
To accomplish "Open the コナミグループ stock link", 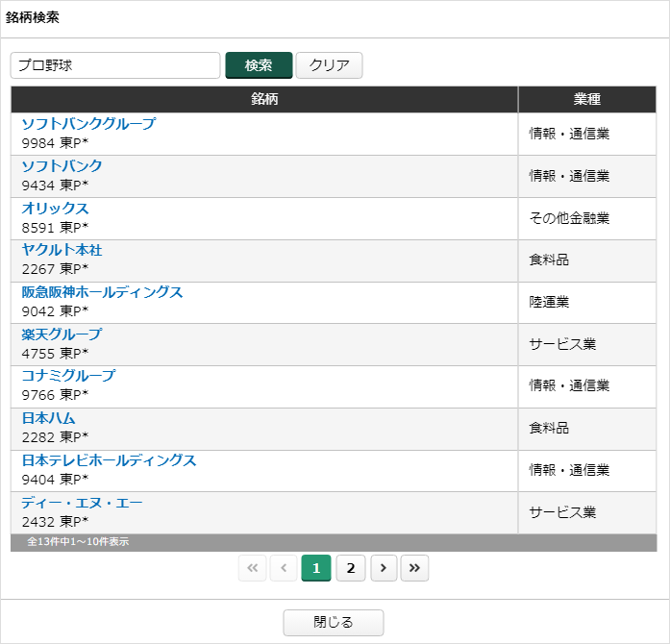I will (x=68, y=376).
